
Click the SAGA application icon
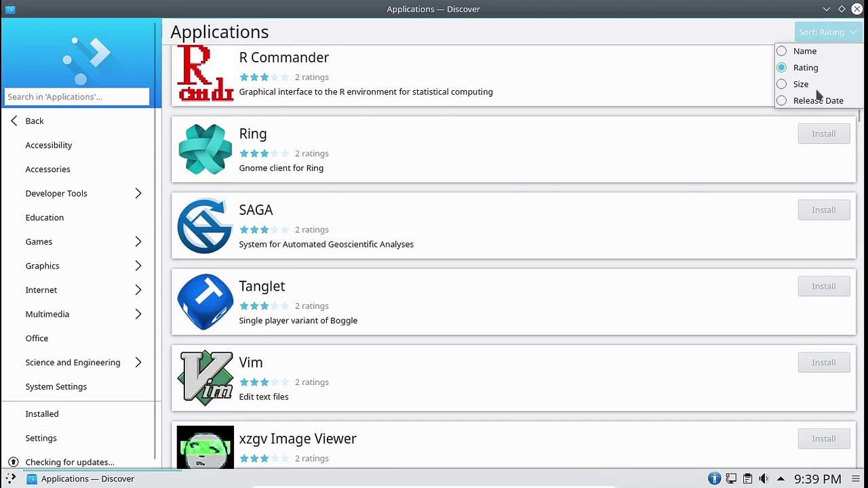coord(205,226)
